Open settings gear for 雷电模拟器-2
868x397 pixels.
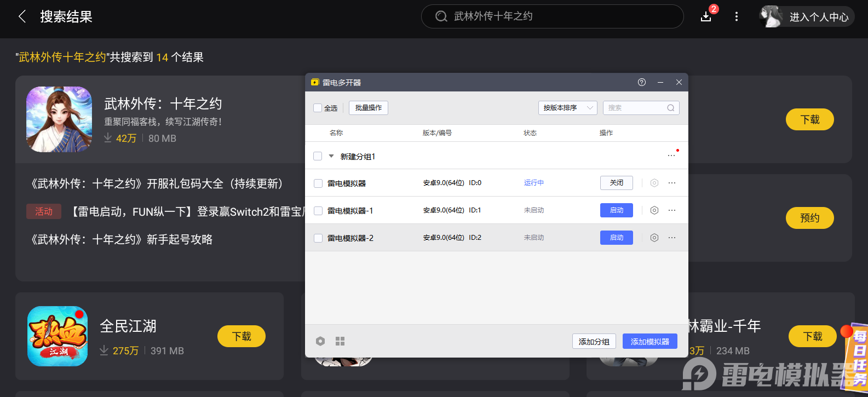pyautogui.click(x=654, y=238)
